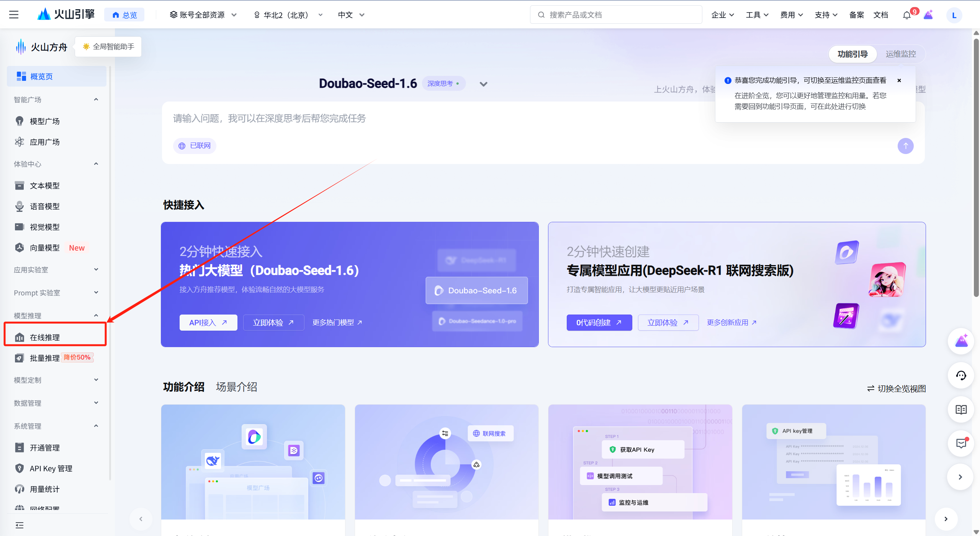Click the send arrow button in the prompt box
Screen dimensions: 980x536
[905, 146]
